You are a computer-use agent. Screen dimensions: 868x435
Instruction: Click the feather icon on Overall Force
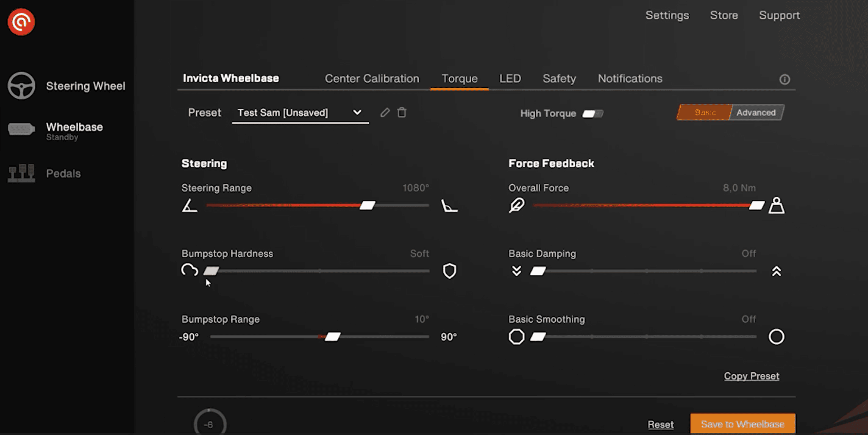[x=517, y=206]
